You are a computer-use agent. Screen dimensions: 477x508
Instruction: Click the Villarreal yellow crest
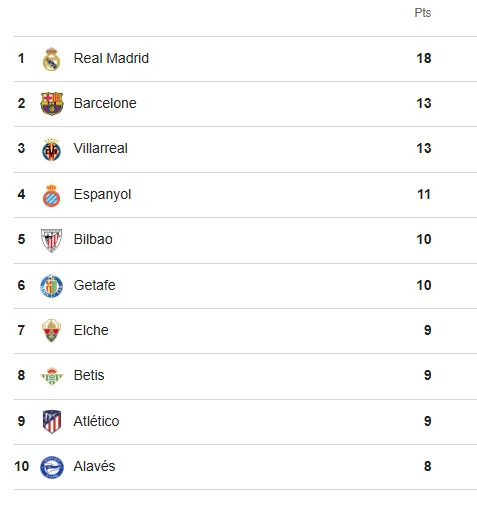coord(52,150)
